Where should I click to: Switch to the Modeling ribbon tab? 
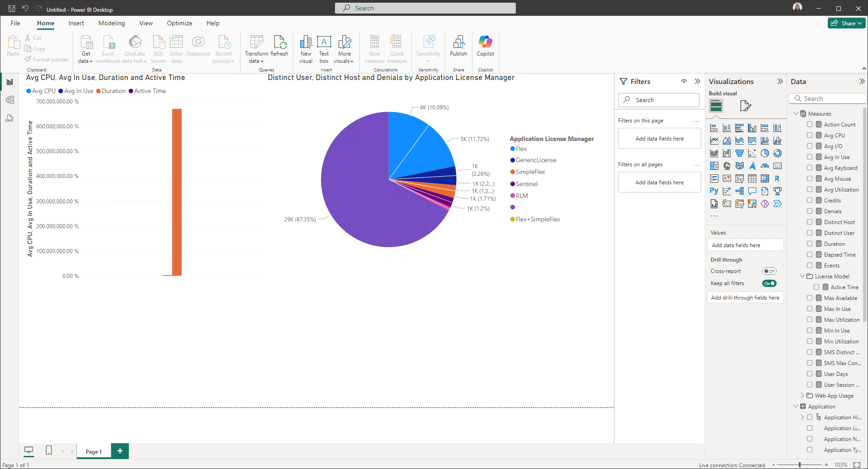pos(111,23)
